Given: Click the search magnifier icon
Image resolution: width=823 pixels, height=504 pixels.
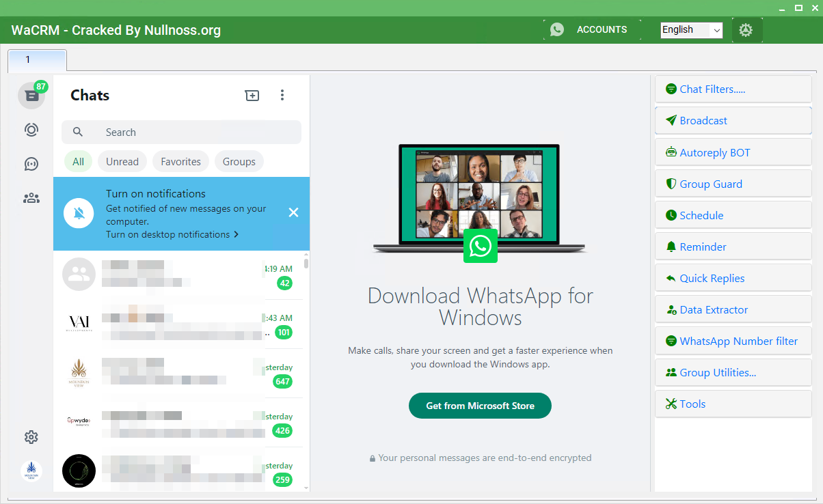Looking at the screenshot, I should tap(78, 132).
